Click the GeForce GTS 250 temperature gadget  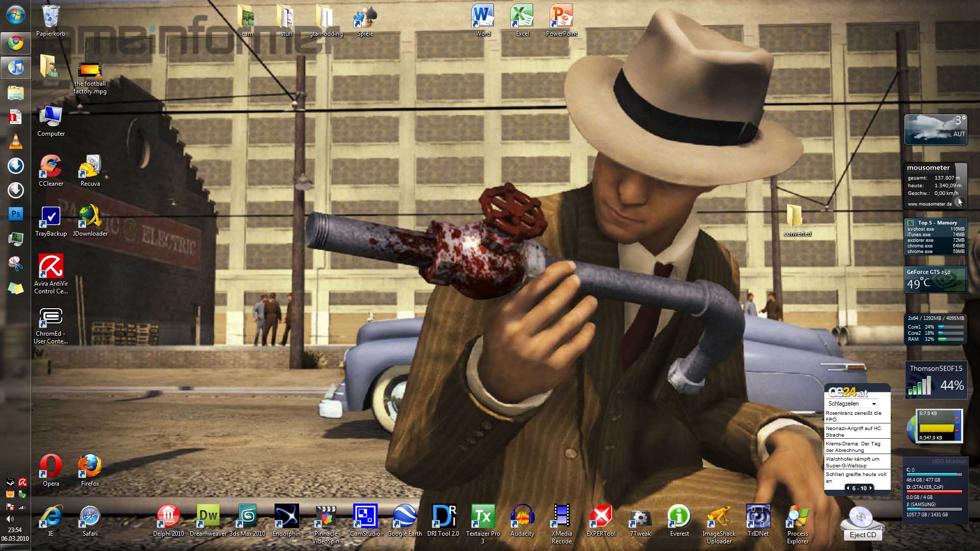pos(936,279)
